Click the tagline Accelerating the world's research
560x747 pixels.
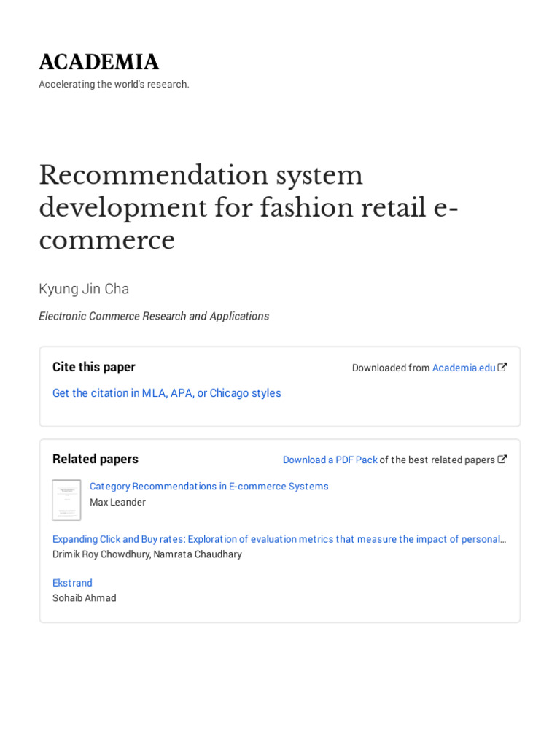point(114,84)
